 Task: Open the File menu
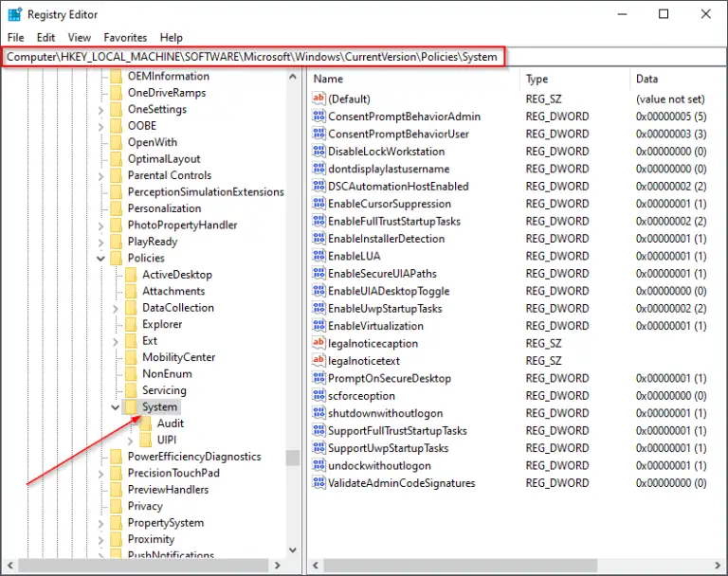coord(15,37)
